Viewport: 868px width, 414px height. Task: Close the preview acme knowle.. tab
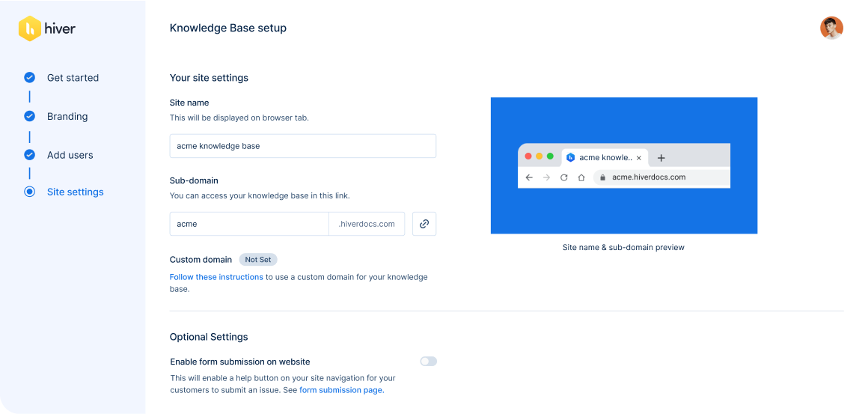pyautogui.click(x=639, y=158)
